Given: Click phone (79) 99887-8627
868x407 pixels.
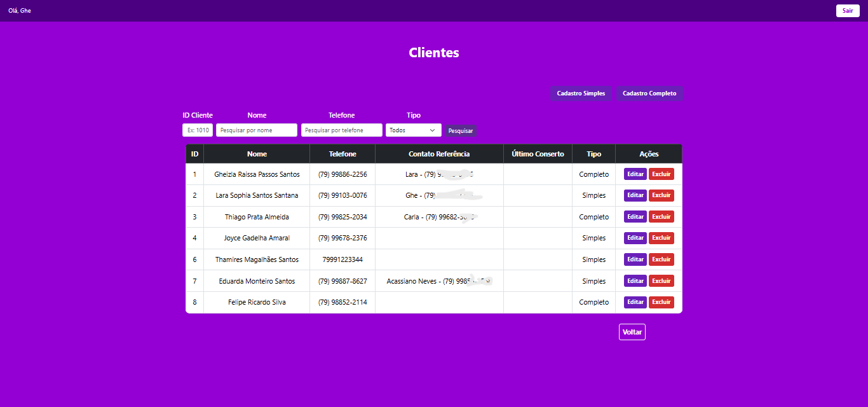Looking at the screenshot, I should (x=342, y=281).
